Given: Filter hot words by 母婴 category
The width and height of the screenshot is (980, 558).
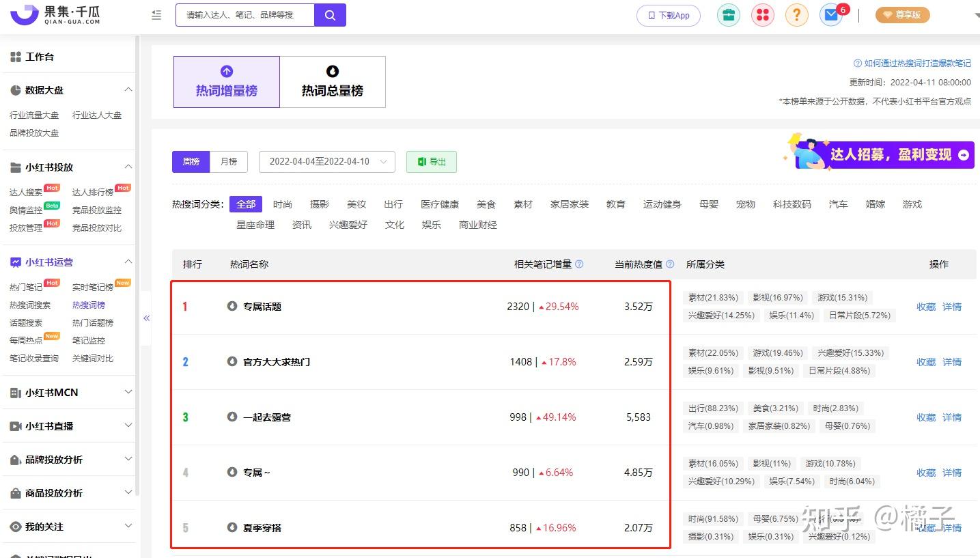Looking at the screenshot, I should pyautogui.click(x=709, y=204).
